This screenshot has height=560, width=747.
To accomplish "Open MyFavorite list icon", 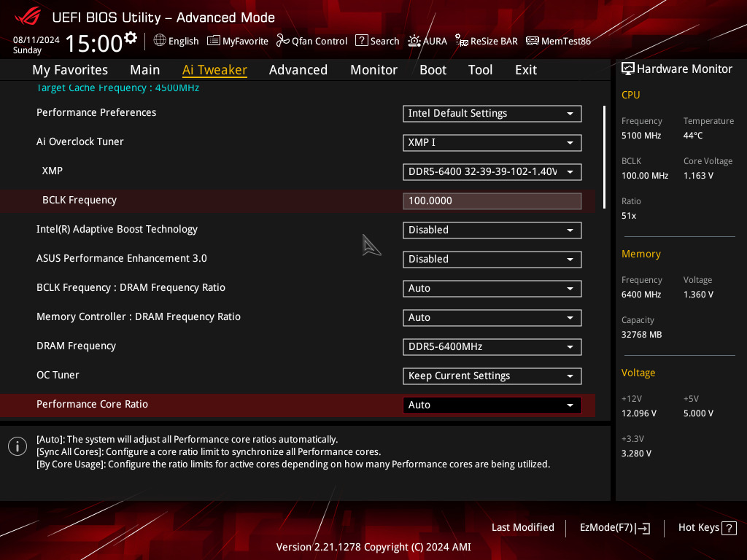I will pos(214,41).
